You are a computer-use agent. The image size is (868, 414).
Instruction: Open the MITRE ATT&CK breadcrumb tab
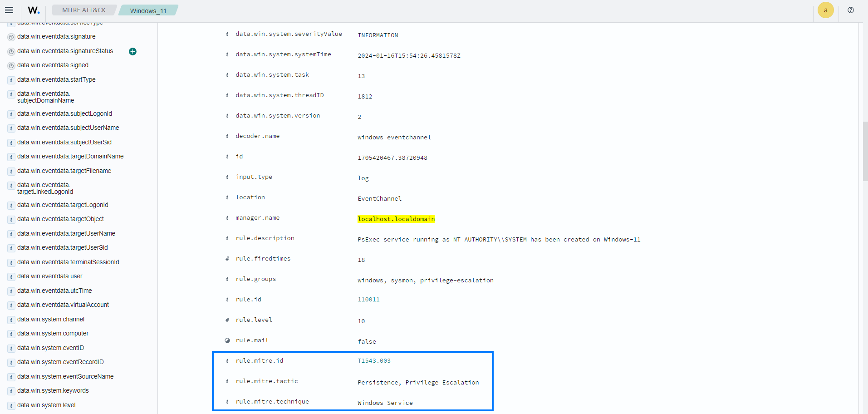click(84, 10)
